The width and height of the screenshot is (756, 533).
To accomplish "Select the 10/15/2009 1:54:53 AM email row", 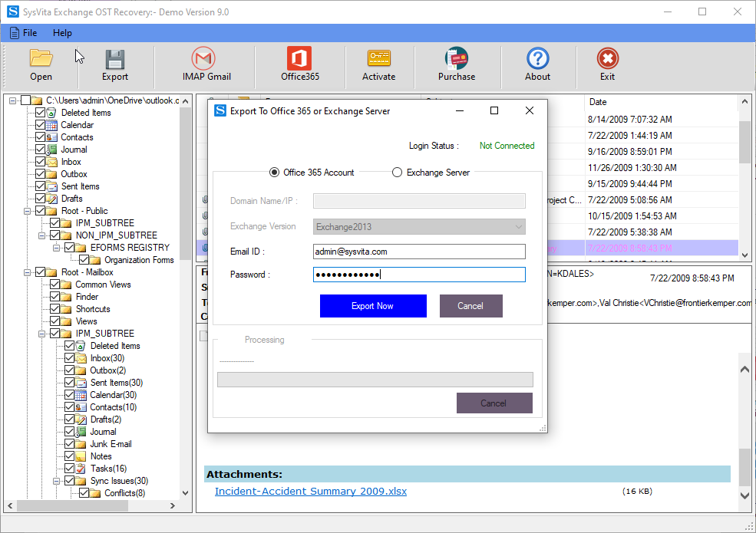I will 632,216.
